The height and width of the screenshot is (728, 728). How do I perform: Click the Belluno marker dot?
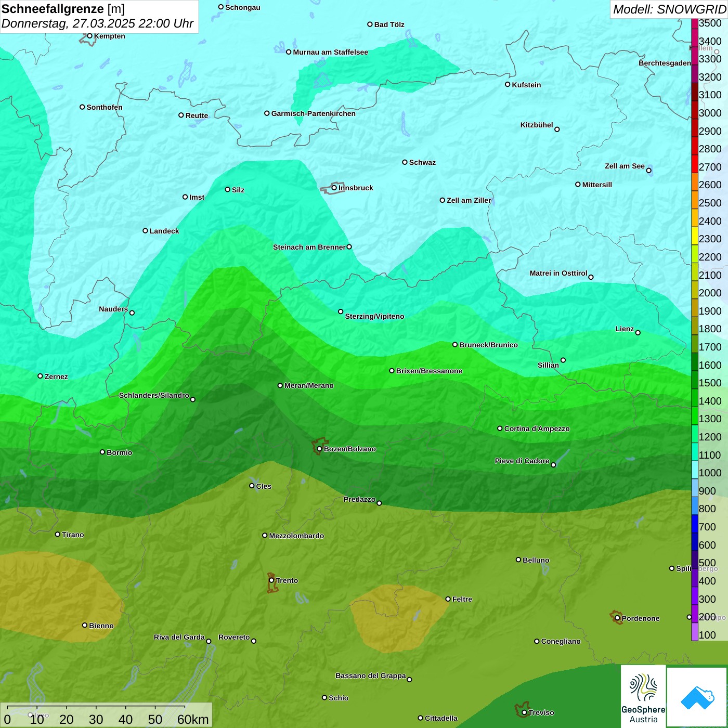click(518, 560)
